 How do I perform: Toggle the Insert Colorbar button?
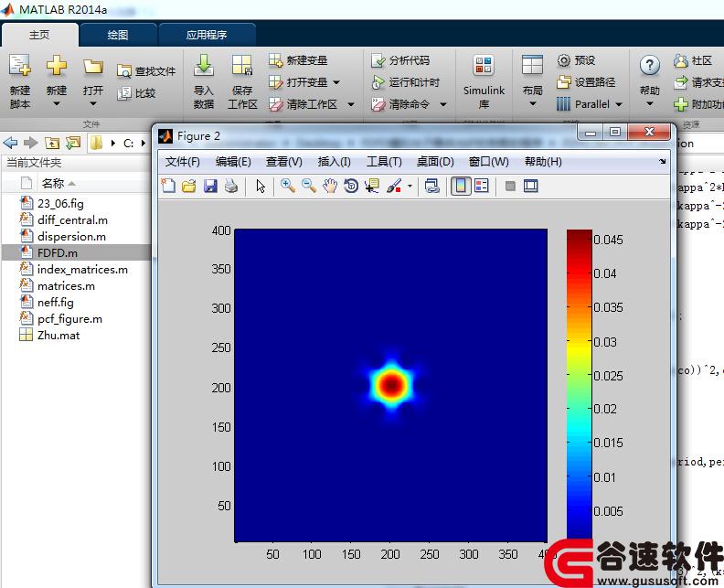click(461, 187)
